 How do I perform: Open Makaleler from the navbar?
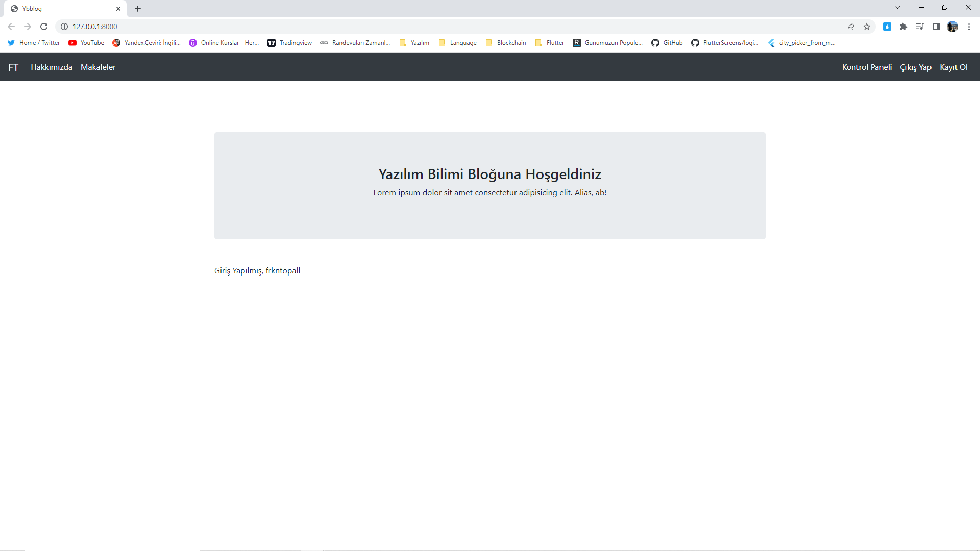[98, 67]
